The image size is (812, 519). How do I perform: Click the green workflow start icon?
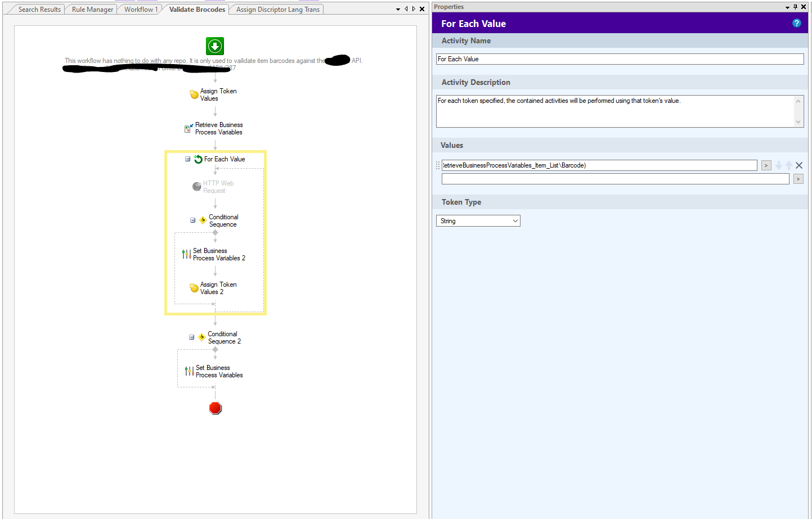click(x=215, y=46)
